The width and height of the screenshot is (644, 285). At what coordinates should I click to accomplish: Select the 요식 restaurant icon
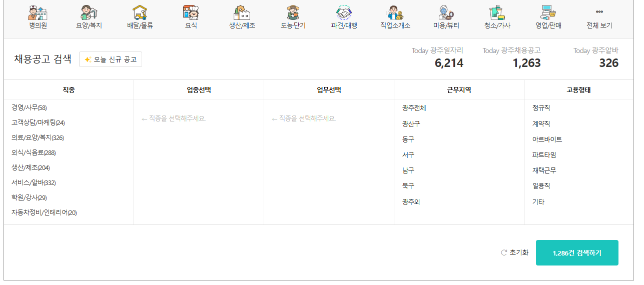[x=191, y=12]
